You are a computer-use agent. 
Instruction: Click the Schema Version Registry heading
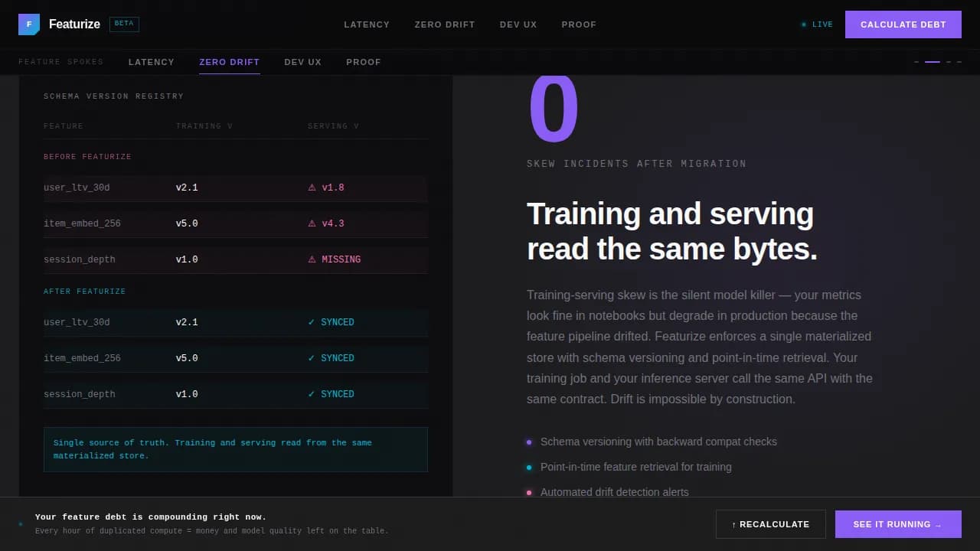(x=114, y=96)
